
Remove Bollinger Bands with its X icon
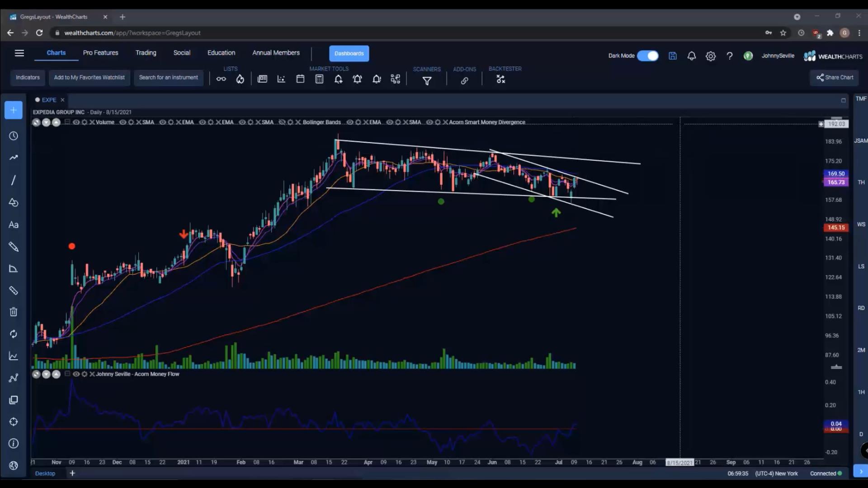[298, 122]
